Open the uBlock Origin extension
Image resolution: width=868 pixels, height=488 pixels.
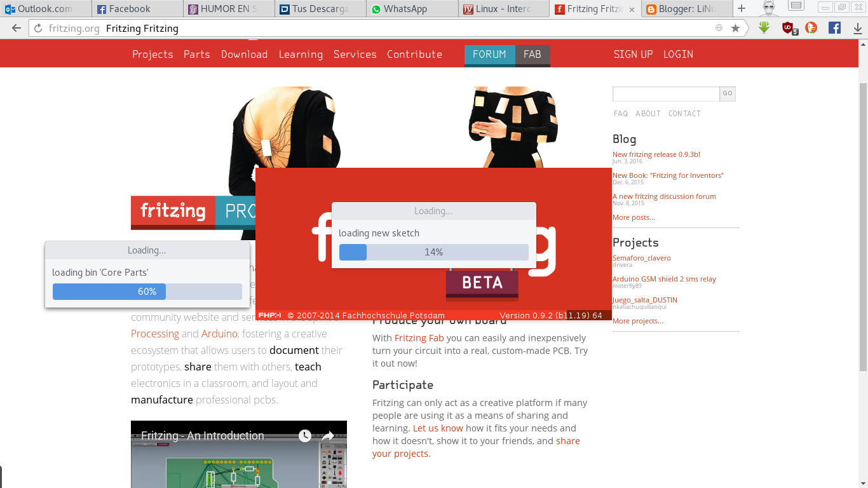(789, 28)
